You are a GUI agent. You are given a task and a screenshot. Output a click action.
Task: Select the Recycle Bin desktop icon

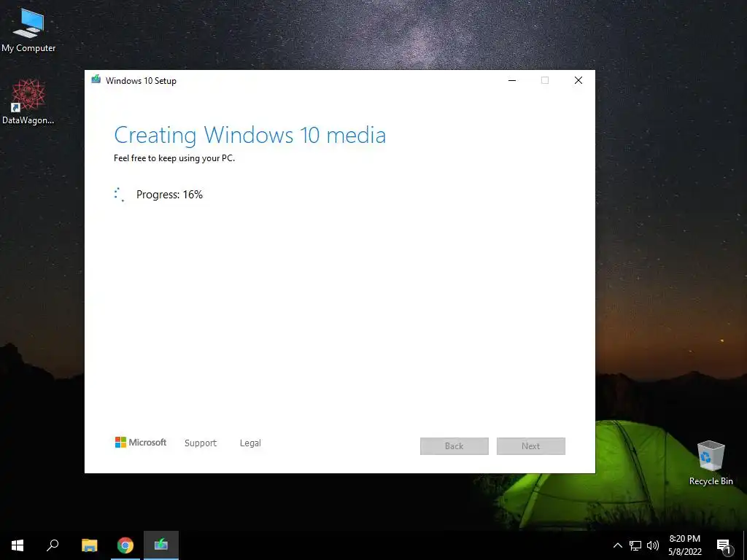(x=711, y=462)
